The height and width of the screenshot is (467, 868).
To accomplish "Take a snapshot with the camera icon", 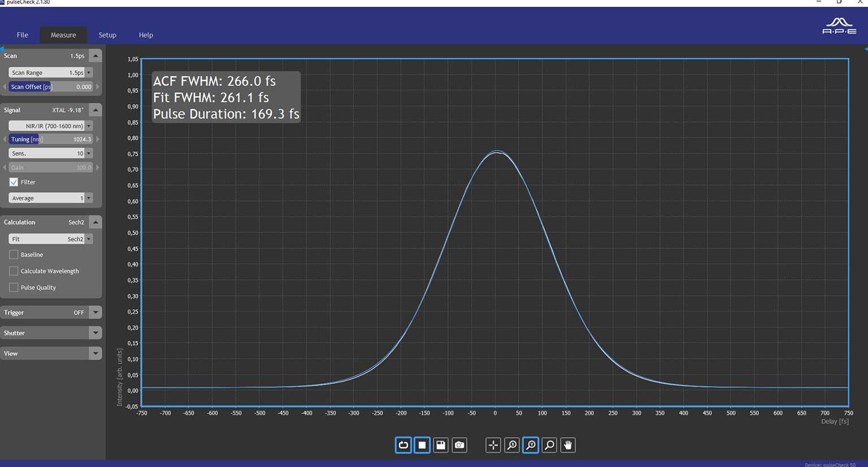I will point(459,445).
